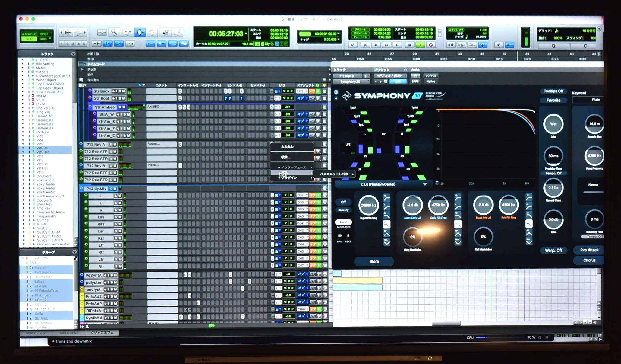Viewport: 621px width, 364px height.
Task: Click the Play button in transport
Action: click(x=420, y=45)
